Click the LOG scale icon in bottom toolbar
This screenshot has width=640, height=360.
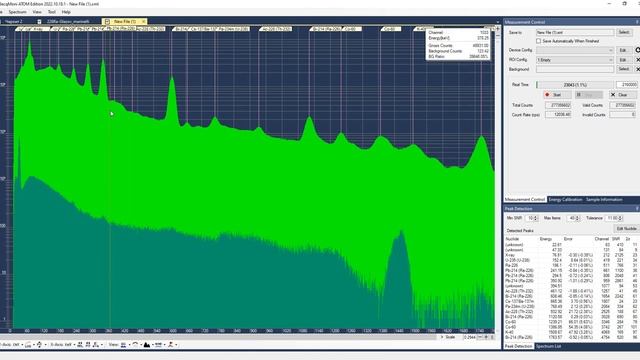[x=28, y=345]
